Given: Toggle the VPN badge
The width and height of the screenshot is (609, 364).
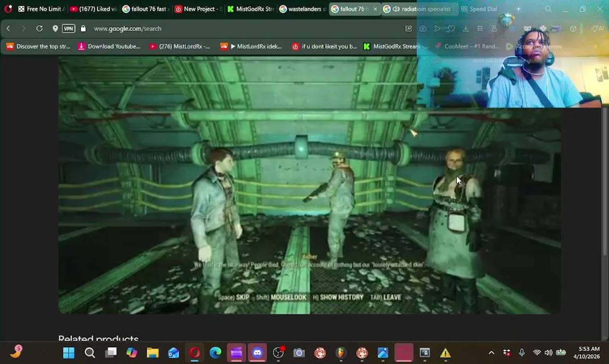Looking at the screenshot, I should coord(68,28).
